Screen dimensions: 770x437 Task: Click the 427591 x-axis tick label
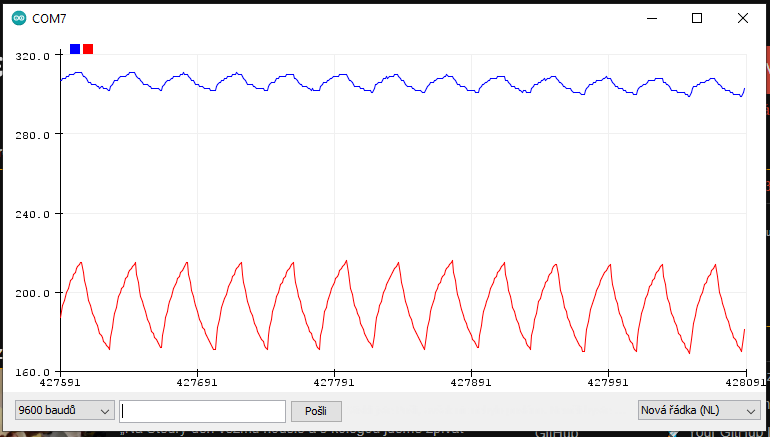click(x=61, y=381)
